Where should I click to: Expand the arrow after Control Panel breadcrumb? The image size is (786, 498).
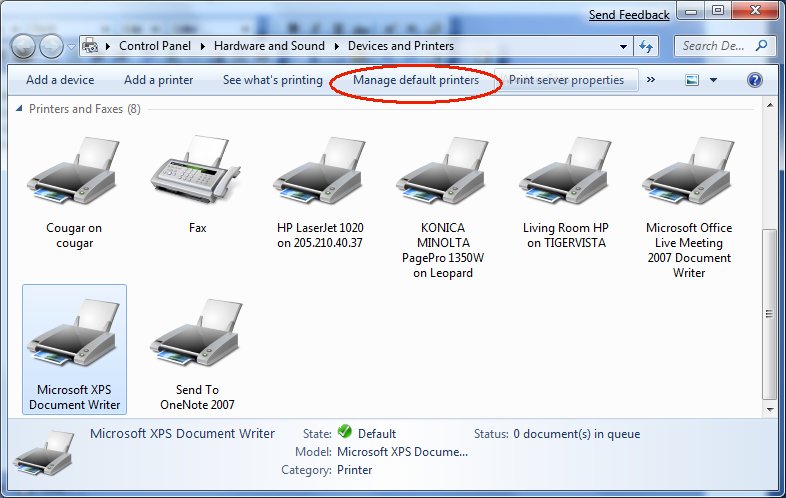pyautogui.click(x=203, y=46)
